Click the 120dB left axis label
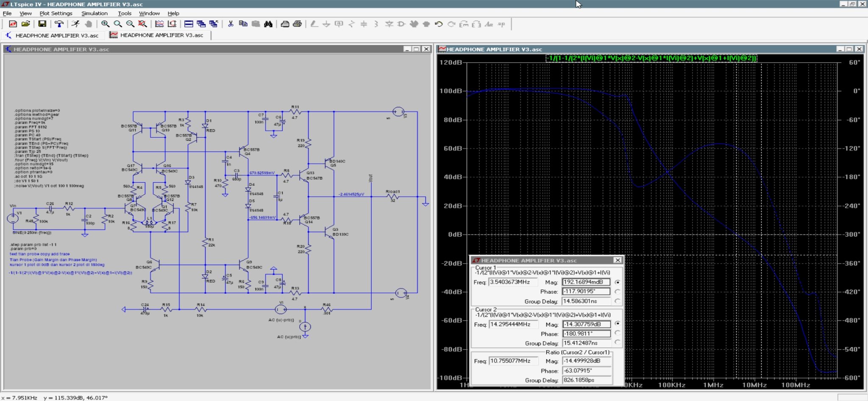The width and height of the screenshot is (868, 401). coord(451,62)
